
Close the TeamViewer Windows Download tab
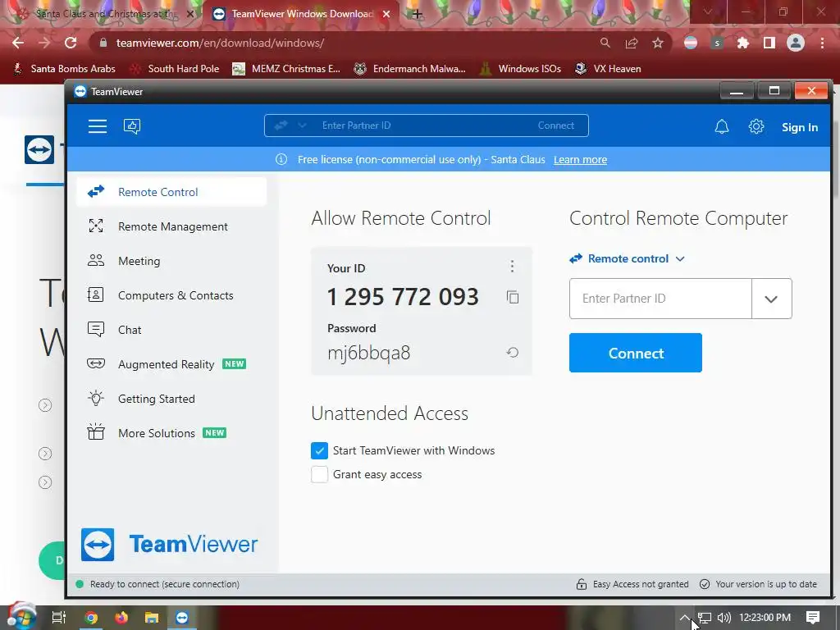(386, 15)
